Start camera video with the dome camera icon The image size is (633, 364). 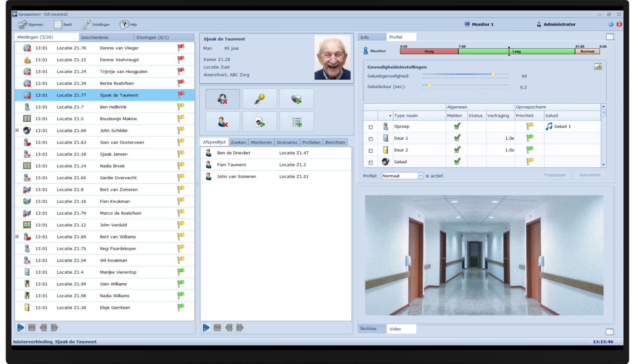pyautogui.click(x=296, y=99)
